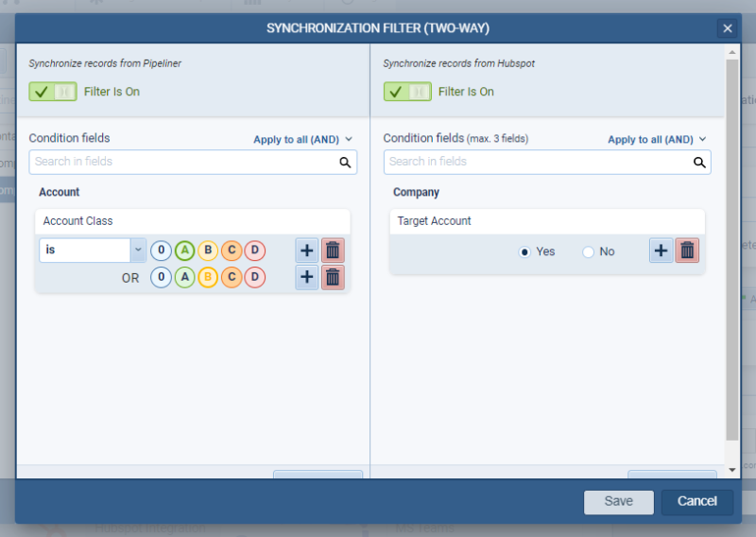The image size is (756, 537).
Task: Turn off the Pipeliner records filter toggle
Action: pos(53,92)
